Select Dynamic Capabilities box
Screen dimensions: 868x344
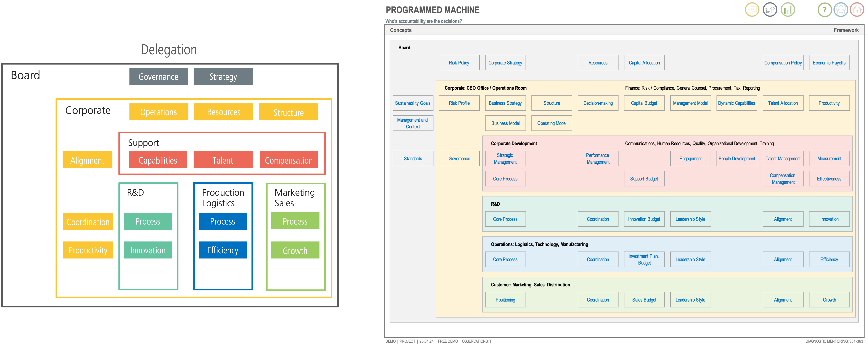tap(737, 103)
